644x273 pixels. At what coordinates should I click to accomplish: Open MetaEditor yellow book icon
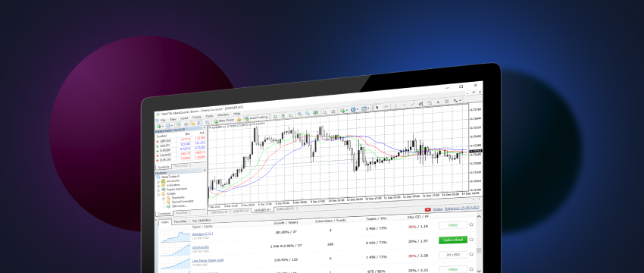[x=239, y=120]
